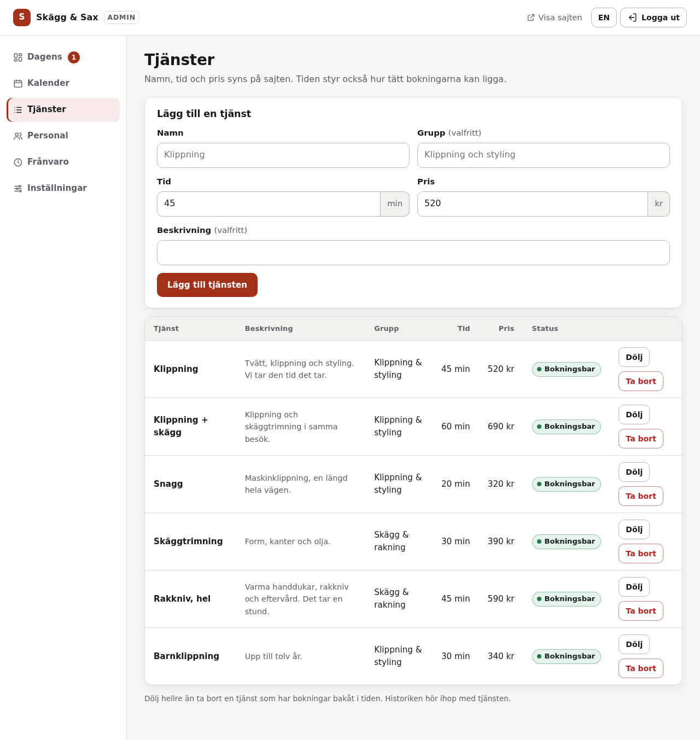Click the 590 kr price cell

[x=501, y=599]
